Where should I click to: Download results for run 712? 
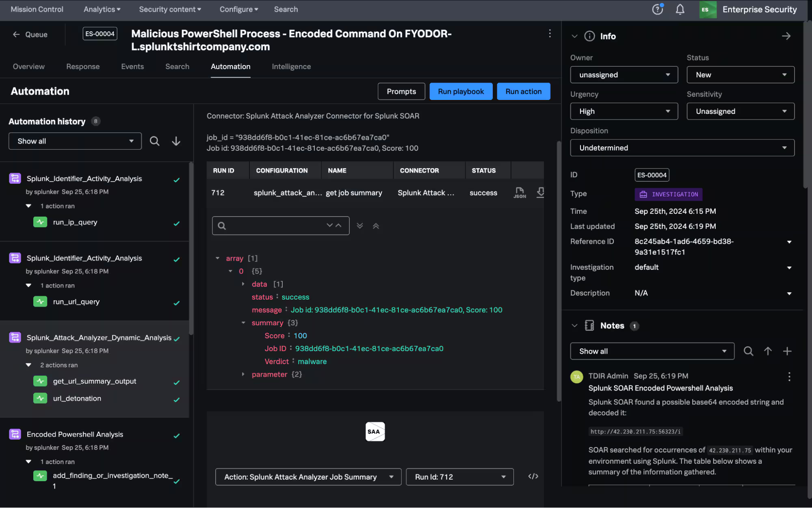tap(541, 193)
